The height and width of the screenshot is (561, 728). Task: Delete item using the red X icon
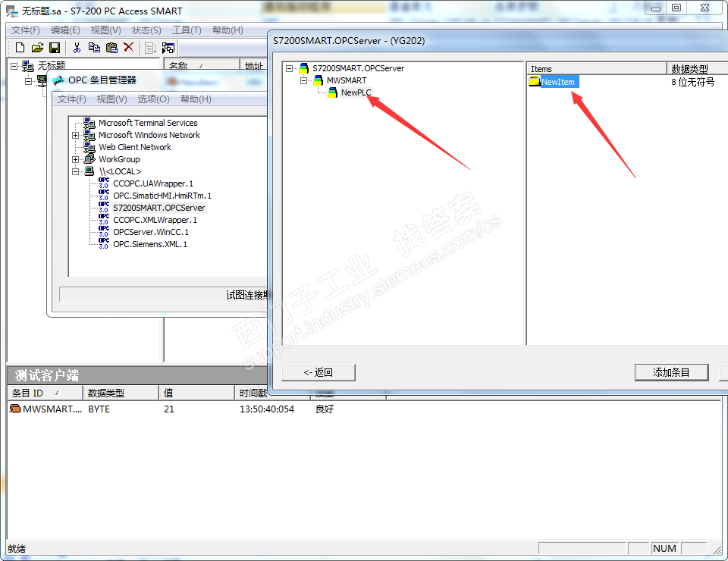[129, 47]
